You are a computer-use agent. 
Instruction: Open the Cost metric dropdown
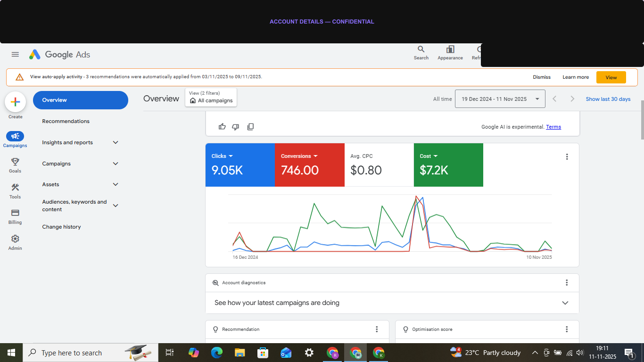point(429,156)
